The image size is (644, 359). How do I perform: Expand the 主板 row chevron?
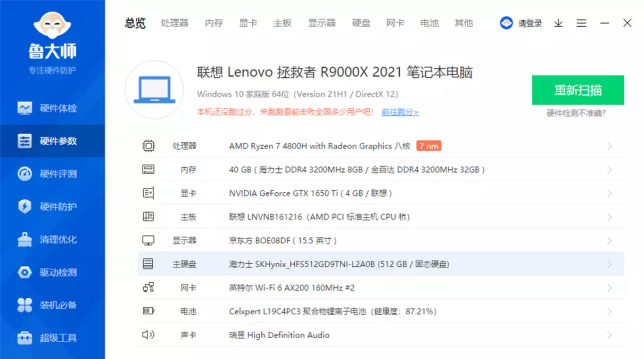tap(609, 217)
